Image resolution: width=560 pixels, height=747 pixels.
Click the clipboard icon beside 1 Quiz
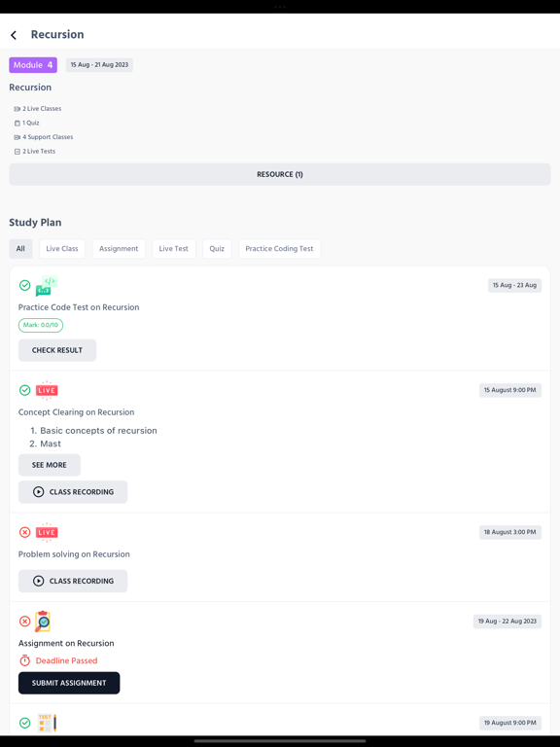pyautogui.click(x=17, y=123)
